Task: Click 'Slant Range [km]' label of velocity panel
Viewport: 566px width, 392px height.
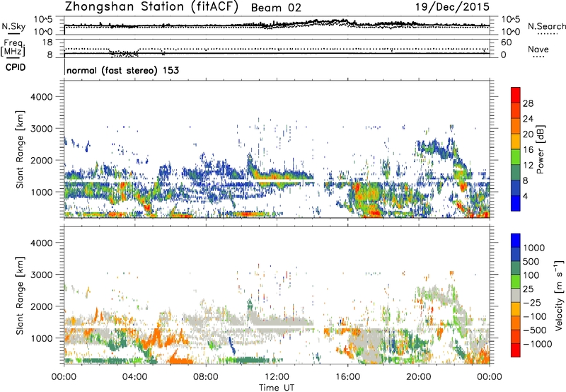Action: tap(21, 295)
